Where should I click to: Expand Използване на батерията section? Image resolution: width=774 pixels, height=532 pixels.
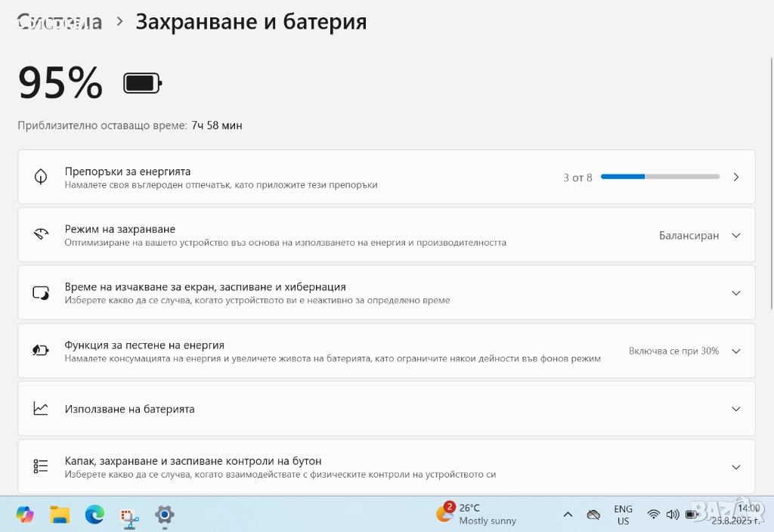click(736, 409)
